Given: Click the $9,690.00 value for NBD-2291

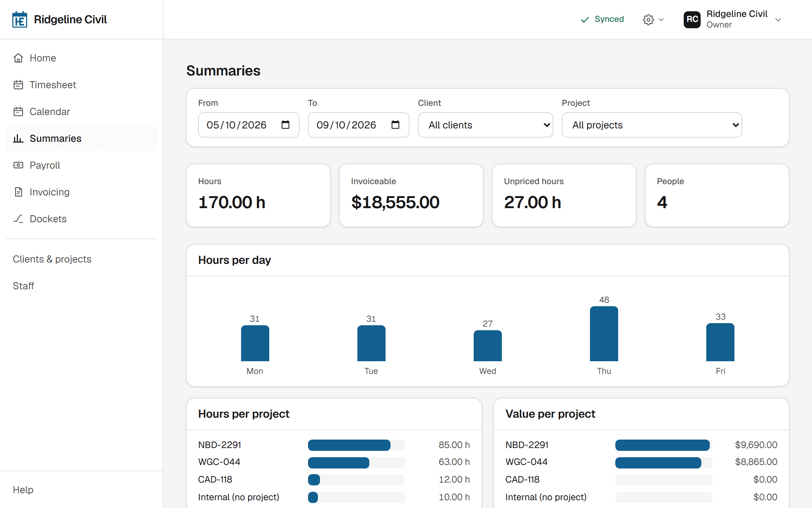Looking at the screenshot, I should pos(756,445).
